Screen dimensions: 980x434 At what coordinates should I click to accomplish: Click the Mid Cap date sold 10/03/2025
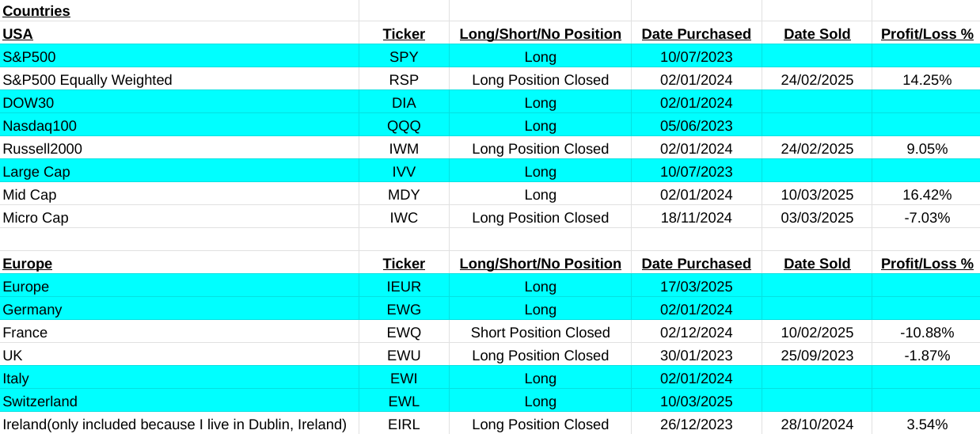817,195
